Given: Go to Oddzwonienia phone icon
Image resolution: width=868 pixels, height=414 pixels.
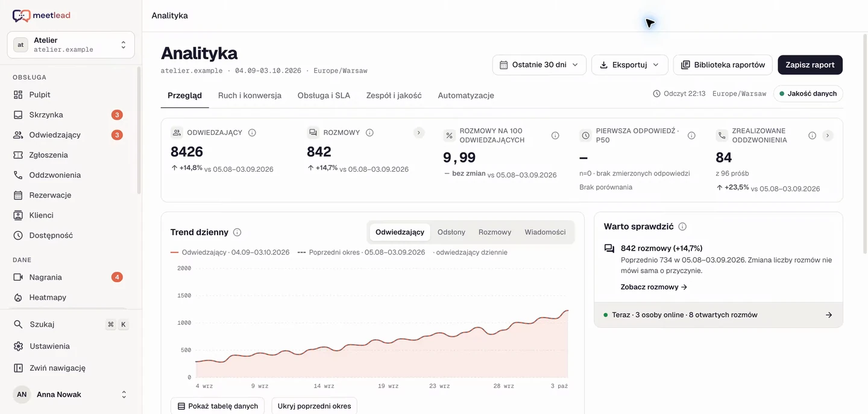Looking at the screenshot, I should click(x=18, y=175).
